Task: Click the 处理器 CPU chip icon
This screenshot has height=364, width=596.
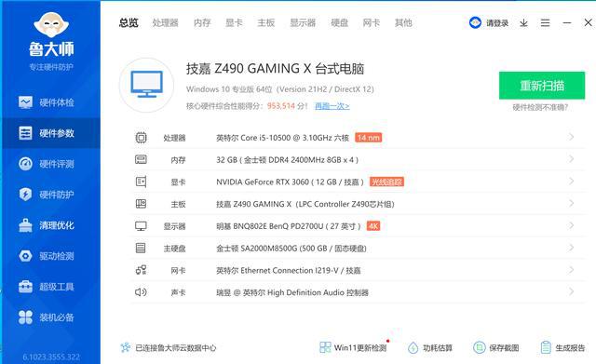Action: click(x=141, y=137)
